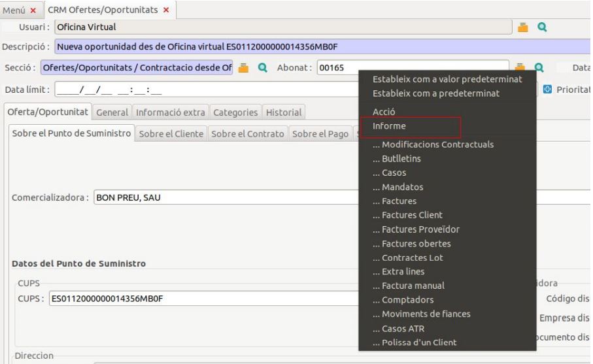The image size is (593, 364).
Task: Select Informe from the context menu
Action: click(x=389, y=126)
